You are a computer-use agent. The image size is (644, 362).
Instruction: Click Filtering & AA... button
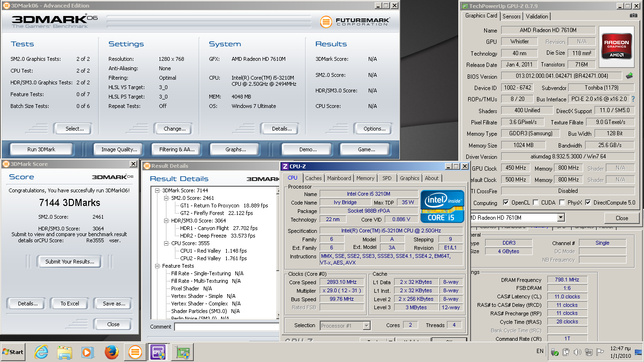click(177, 149)
